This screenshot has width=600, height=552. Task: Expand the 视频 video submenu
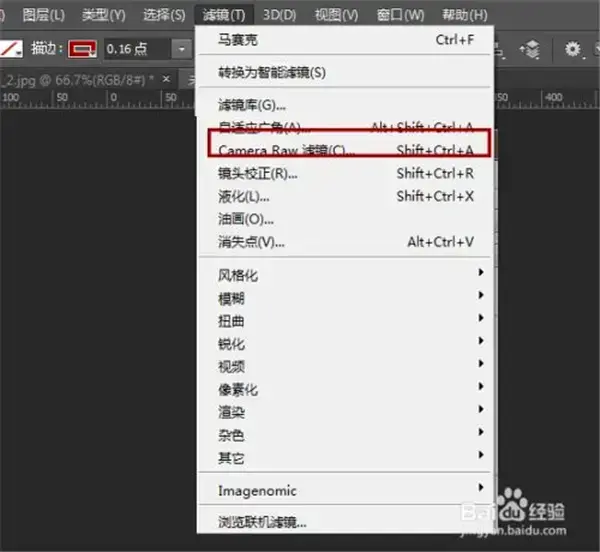(x=345, y=366)
